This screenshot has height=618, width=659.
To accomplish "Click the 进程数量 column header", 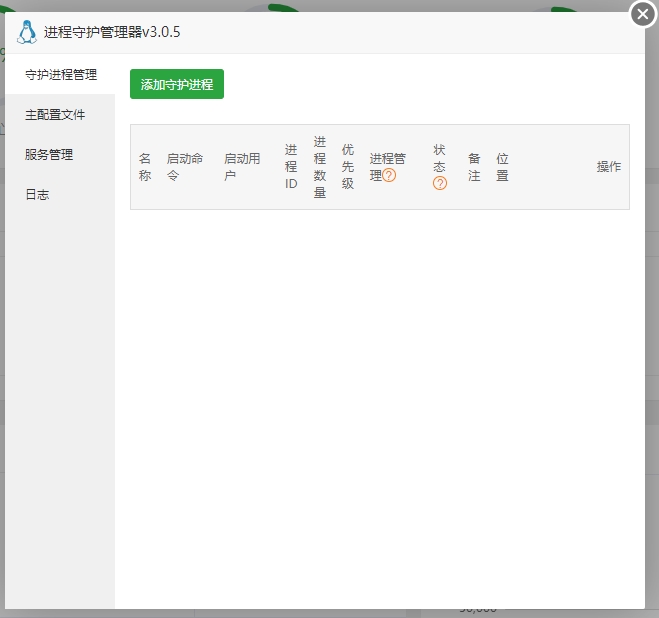I will coord(319,167).
